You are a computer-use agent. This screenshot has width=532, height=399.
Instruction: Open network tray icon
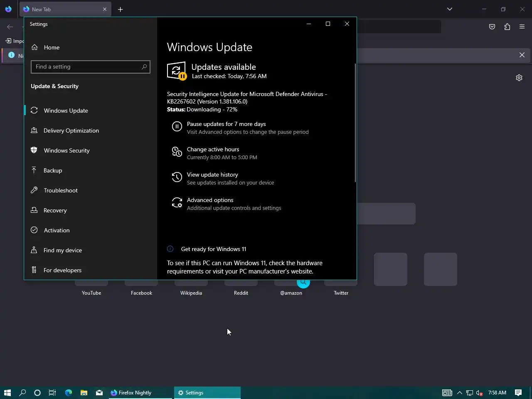pyautogui.click(x=470, y=392)
